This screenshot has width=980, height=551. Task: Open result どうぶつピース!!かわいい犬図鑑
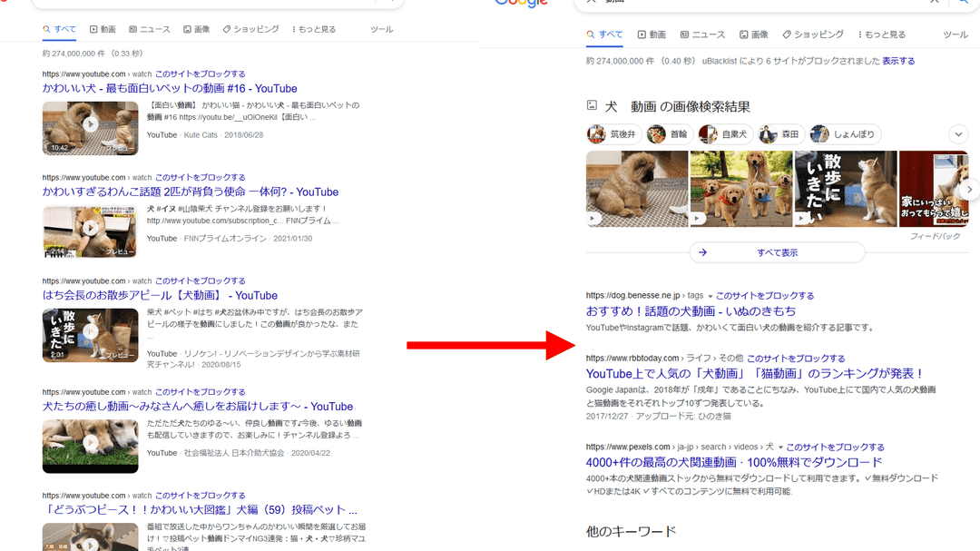(x=200, y=510)
